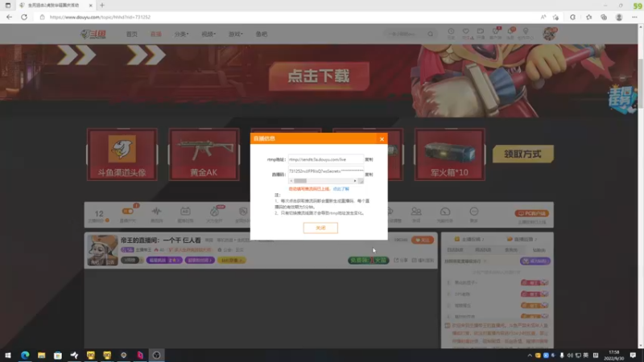The image size is (644, 362).
Task: Click the two-people icon in streamer toolbar
Action: [x=416, y=212]
